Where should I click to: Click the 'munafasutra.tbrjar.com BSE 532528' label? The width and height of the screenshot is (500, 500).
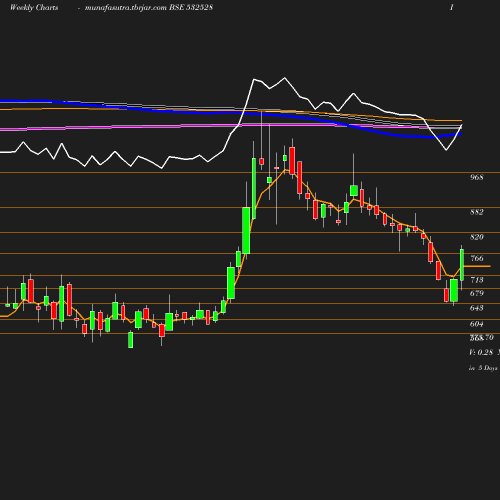tap(149, 7)
